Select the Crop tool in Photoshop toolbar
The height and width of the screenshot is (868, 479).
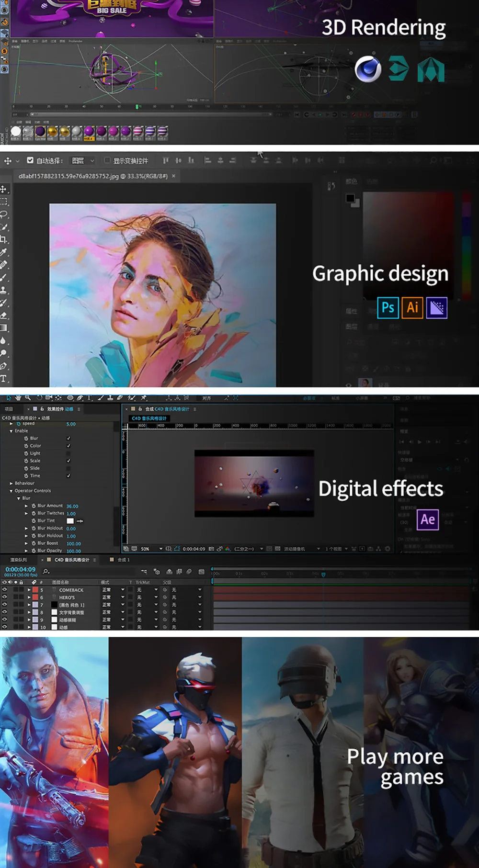(x=4, y=239)
